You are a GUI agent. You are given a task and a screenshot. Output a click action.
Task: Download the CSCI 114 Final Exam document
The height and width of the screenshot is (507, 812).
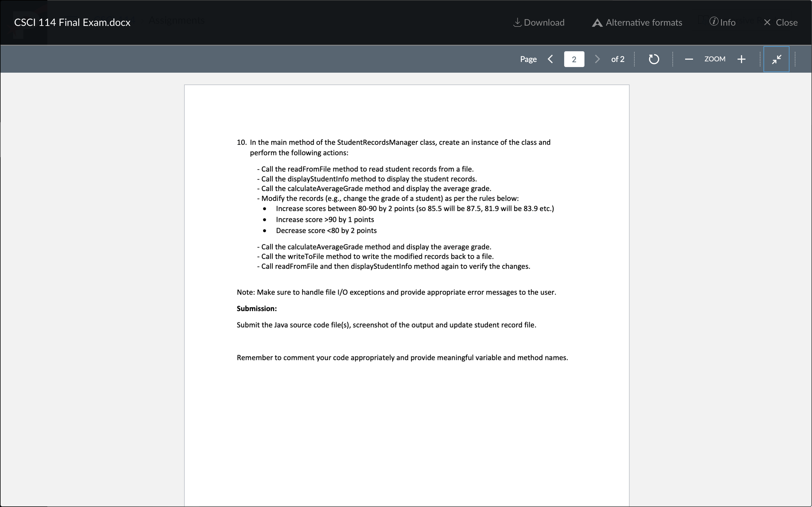[x=539, y=22]
